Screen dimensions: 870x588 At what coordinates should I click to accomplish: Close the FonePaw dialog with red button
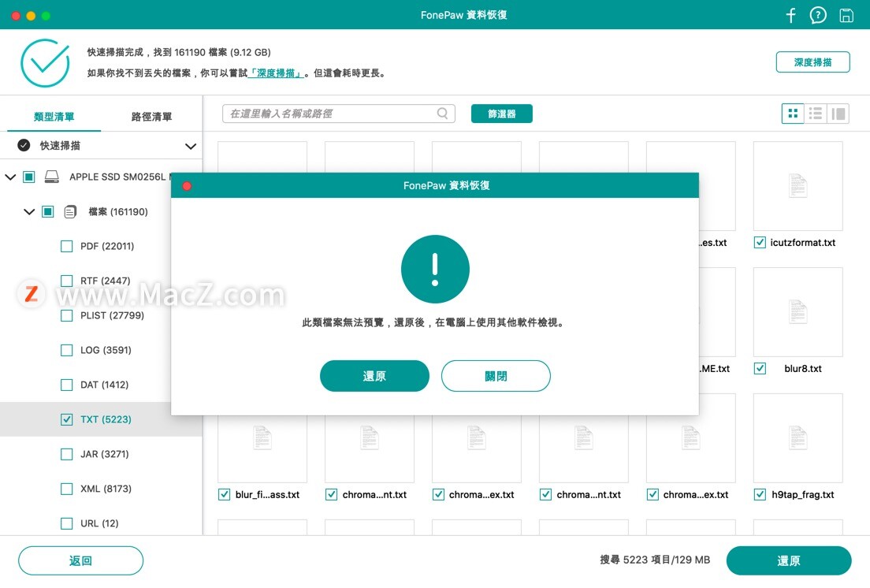[x=187, y=186]
